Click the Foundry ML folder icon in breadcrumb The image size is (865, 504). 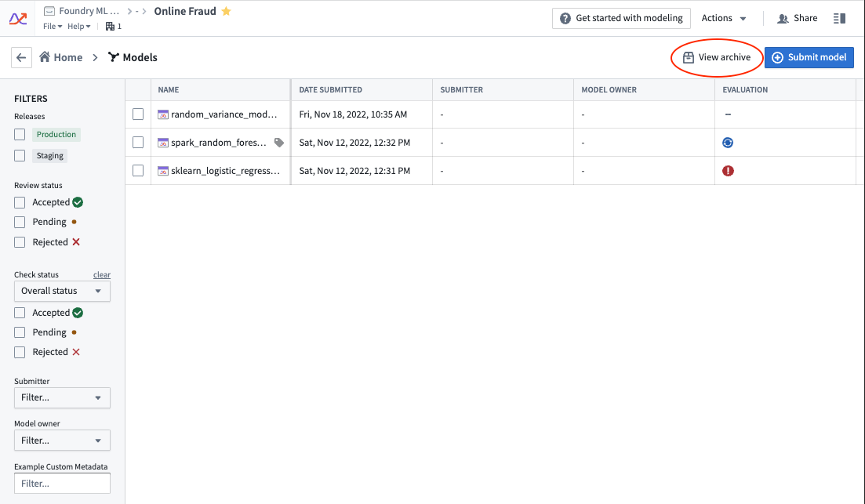click(x=49, y=11)
